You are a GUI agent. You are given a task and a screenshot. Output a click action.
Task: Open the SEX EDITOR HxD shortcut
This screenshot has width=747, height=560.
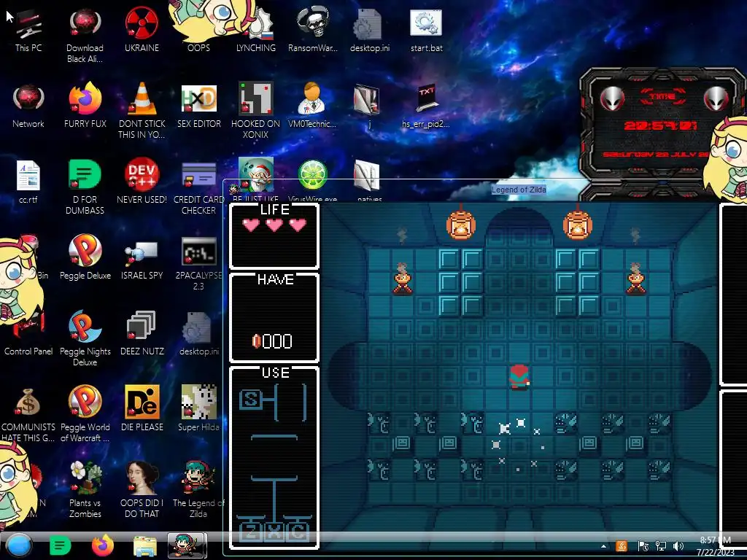198,106
